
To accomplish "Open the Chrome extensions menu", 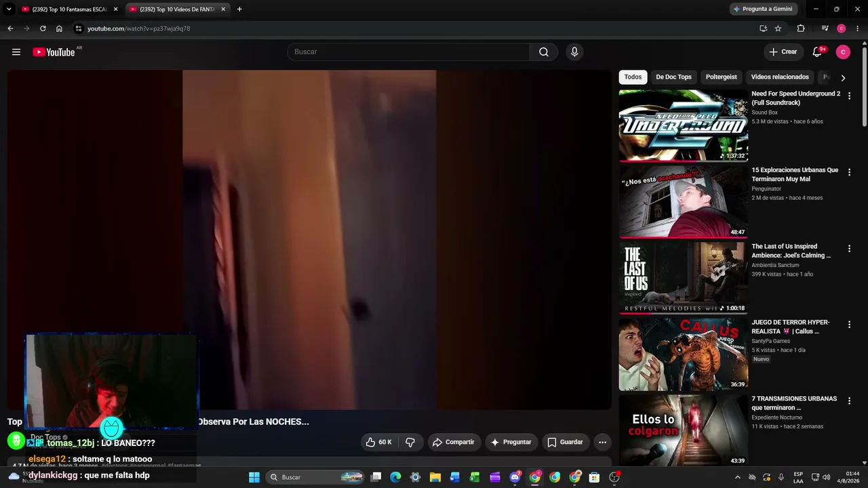I will click(801, 28).
